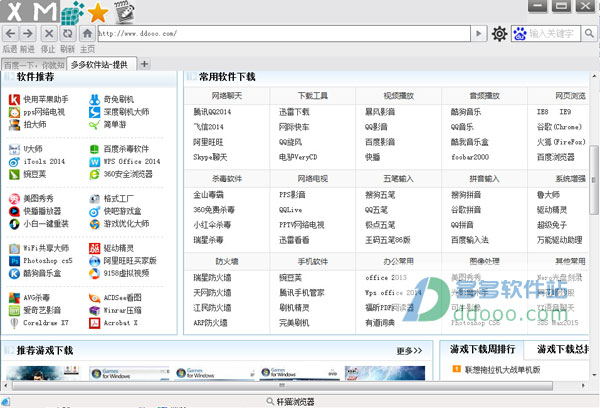This screenshot has height=408, width=600.
Task: Click the horizontal scrollbar thumb
Action: click(x=282, y=385)
